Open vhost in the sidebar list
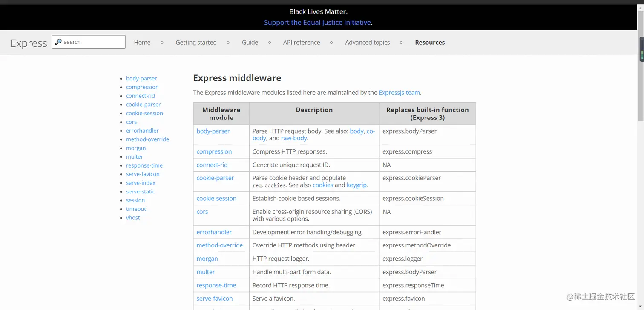The height and width of the screenshot is (310, 644). (x=133, y=218)
